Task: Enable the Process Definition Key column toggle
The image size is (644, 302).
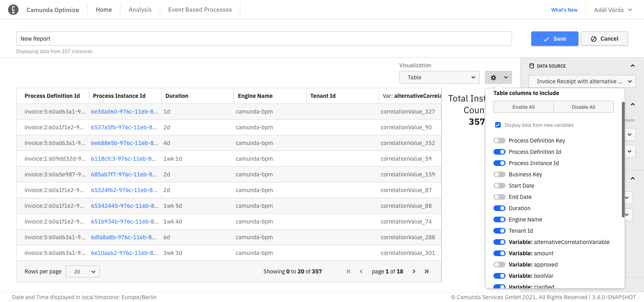Action: point(500,141)
